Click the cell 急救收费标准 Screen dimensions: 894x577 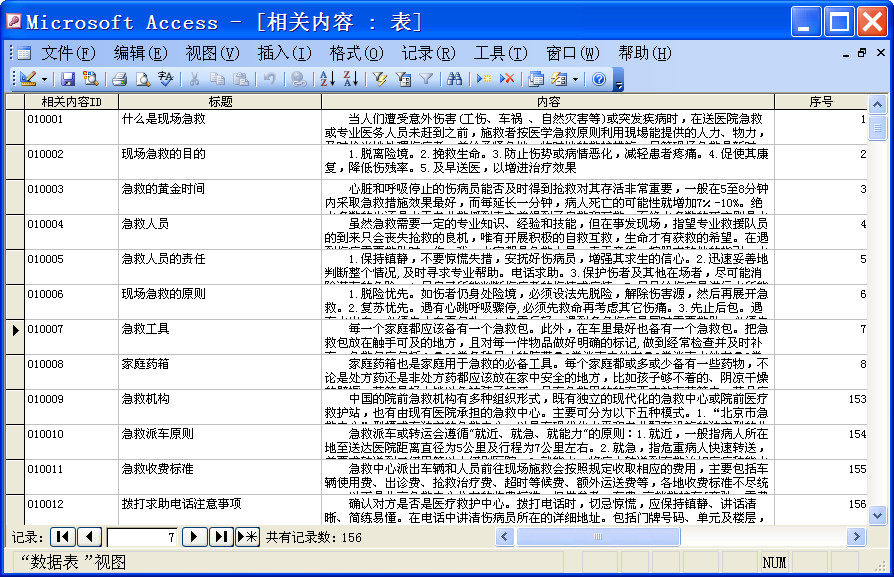[x=220, y=477]
